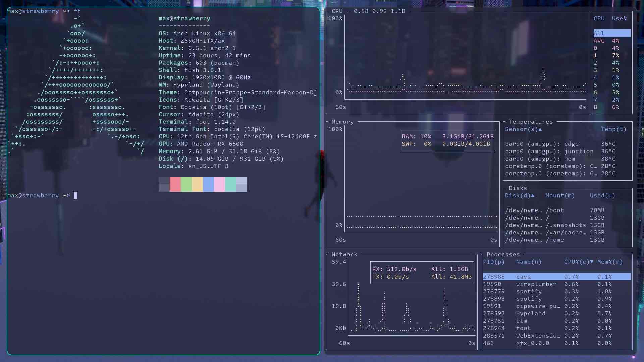Select the foot process row

[556, 328]
